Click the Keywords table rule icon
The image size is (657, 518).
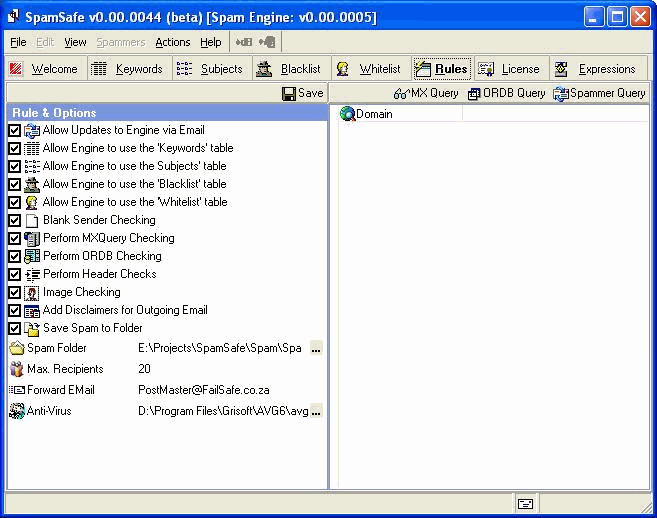click(32, 148)
